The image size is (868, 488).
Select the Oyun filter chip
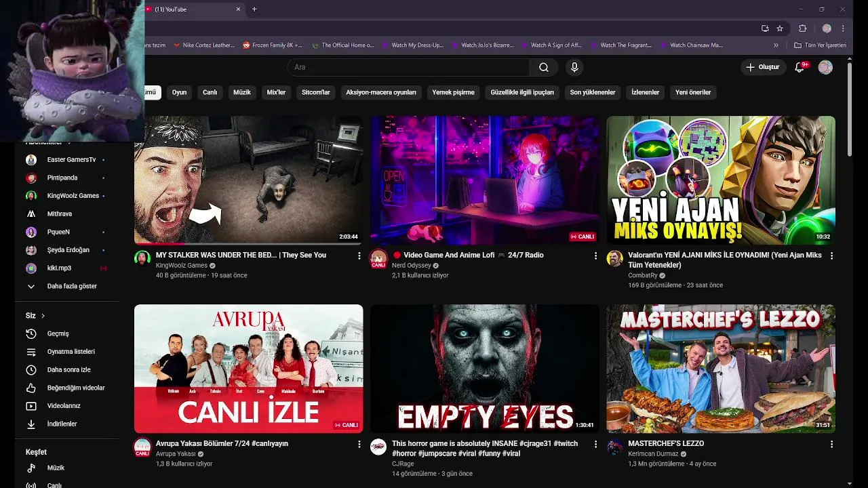point(179,92)
